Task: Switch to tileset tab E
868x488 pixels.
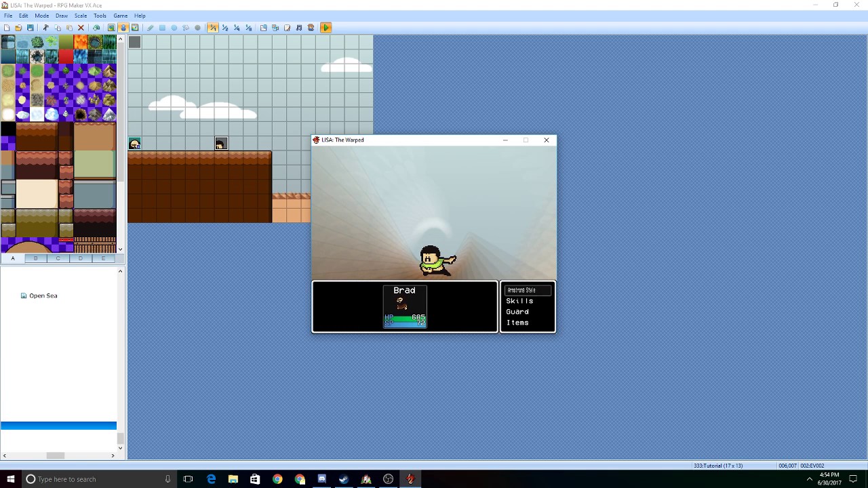Action: tap(103, 258)
